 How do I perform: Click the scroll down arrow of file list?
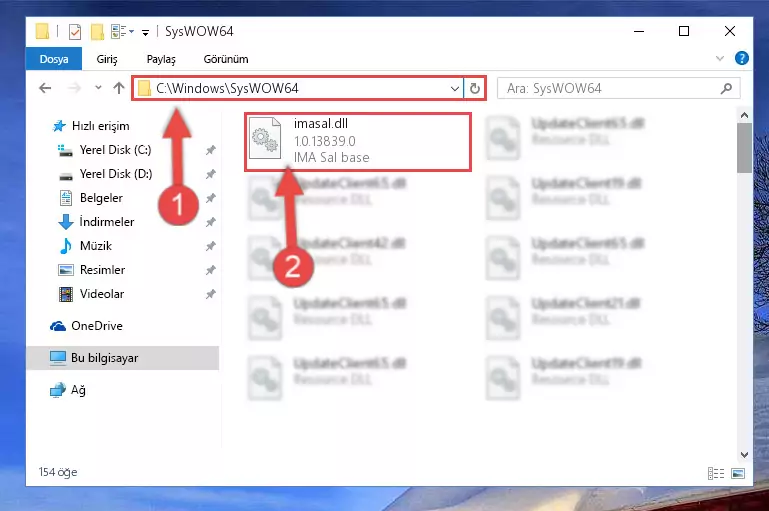click(x=744, y=455)
